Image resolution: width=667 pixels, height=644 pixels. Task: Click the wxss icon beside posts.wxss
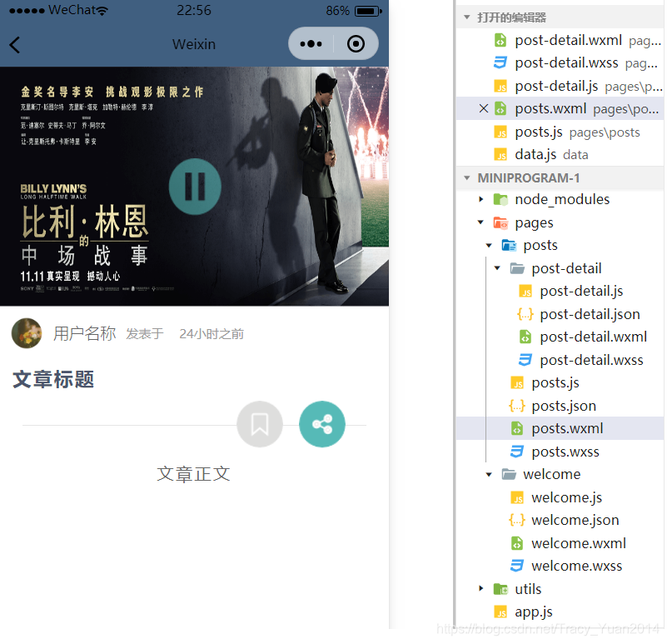tap(517, 452)
